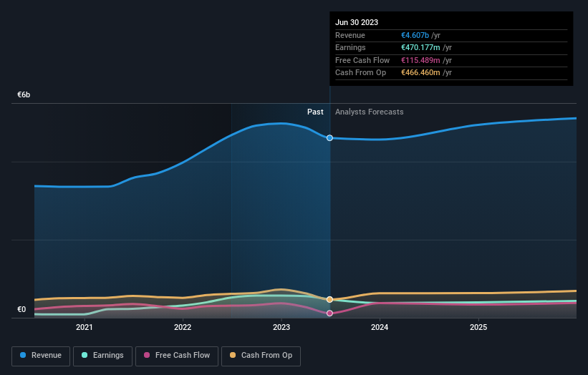Click the €470.177m earnings value
The width and height of the screenshot is (588, 375).
click(420, 47)
